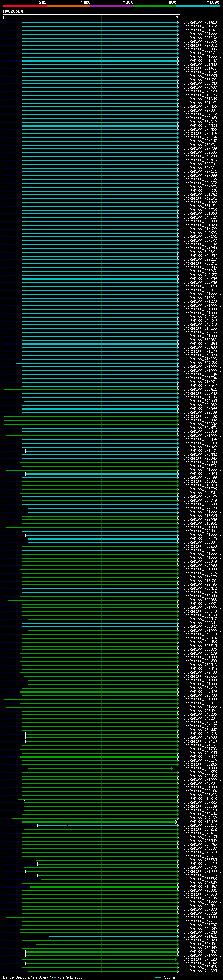Open the UniRef100_P84098 hit link
Screen dimensions: 223x980
click(200, 565)
